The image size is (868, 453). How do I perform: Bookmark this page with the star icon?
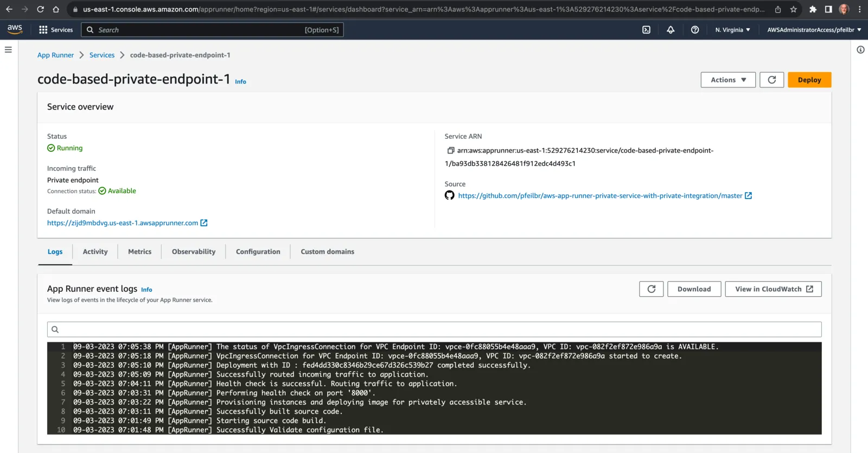pos(794,9)
